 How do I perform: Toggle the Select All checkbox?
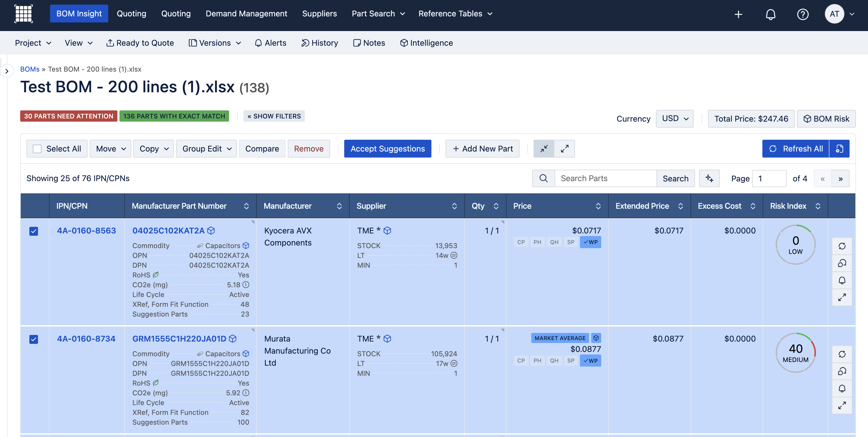[37, 149]
